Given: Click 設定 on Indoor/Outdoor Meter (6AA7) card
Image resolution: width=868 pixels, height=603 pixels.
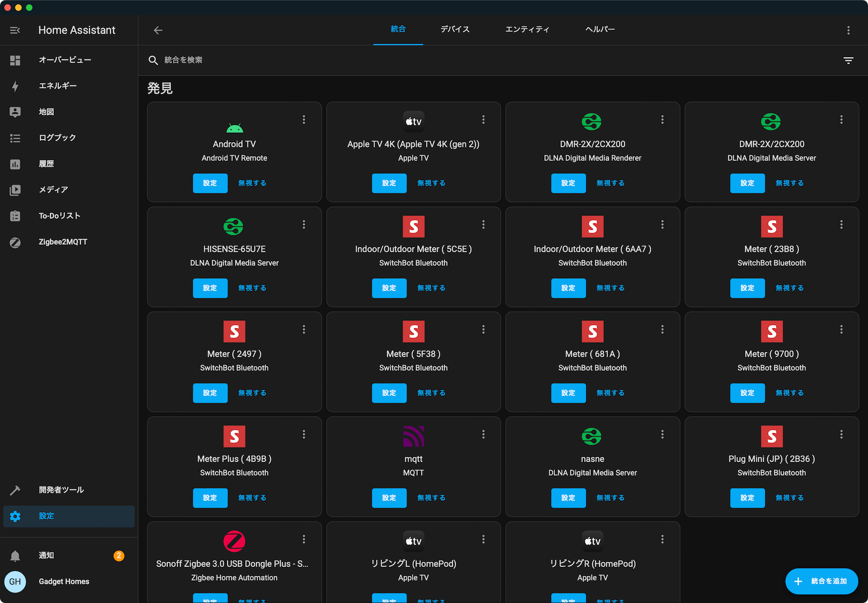Looking at the screenshot, I should tap(568, 288).
